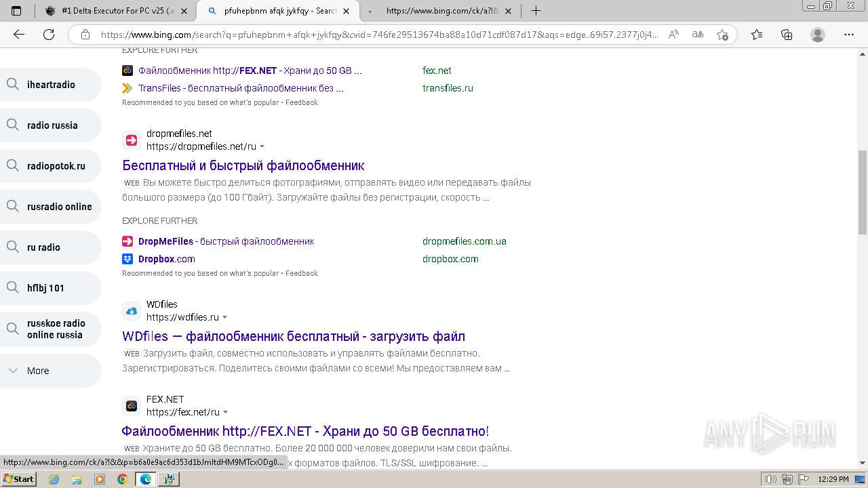The width and height of the screenshot is (868, 488).
Task: Expand dropdown next to wdfiles.ru URL
Action: (x=225, y=317)
